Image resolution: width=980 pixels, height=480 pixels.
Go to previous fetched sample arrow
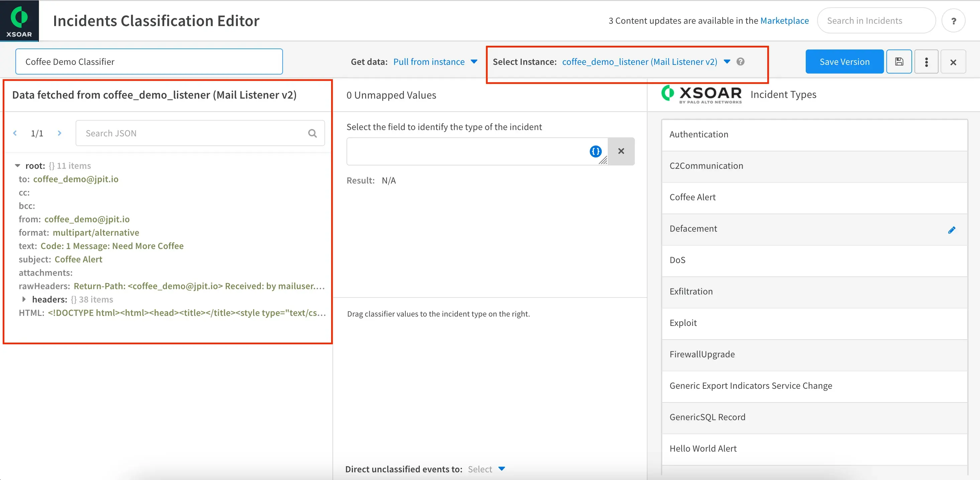[x=15, y=133]
